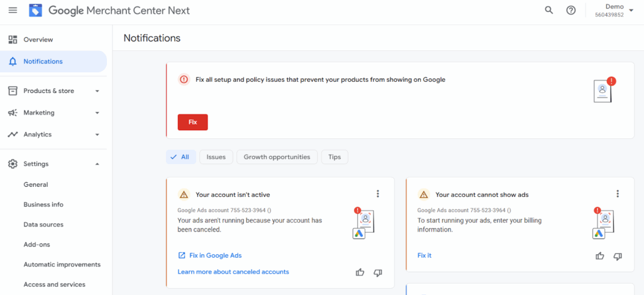
Task: Open the hamburger main menu
Action: pos(13,10)
